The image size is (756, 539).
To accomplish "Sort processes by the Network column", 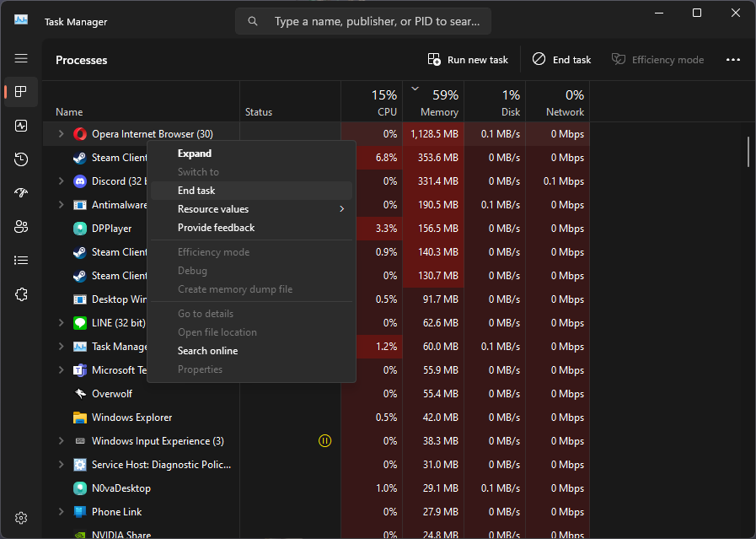I will point(558,102).
